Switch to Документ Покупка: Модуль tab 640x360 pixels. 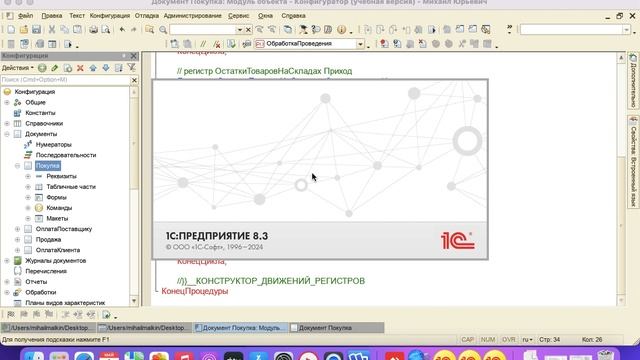pos(240,328)
